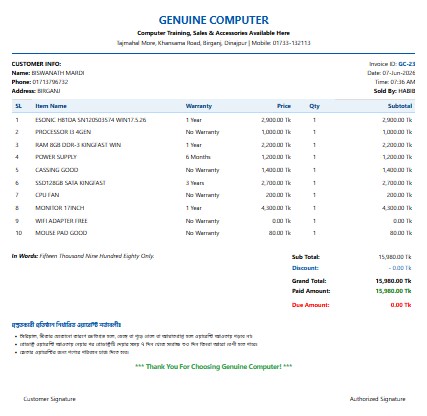The image size is (427, 416).
Task: Click quantity '1' in the RAM row
Action: [x=314, y=145]
